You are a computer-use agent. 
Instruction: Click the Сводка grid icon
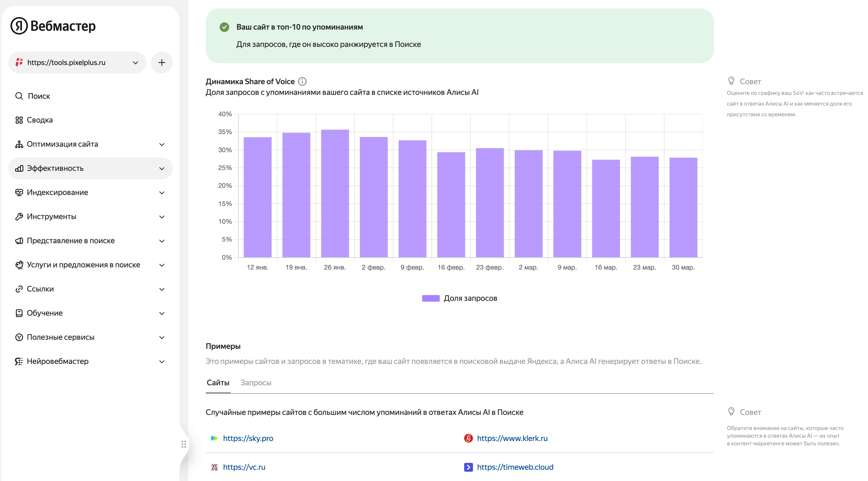[19, 120]
